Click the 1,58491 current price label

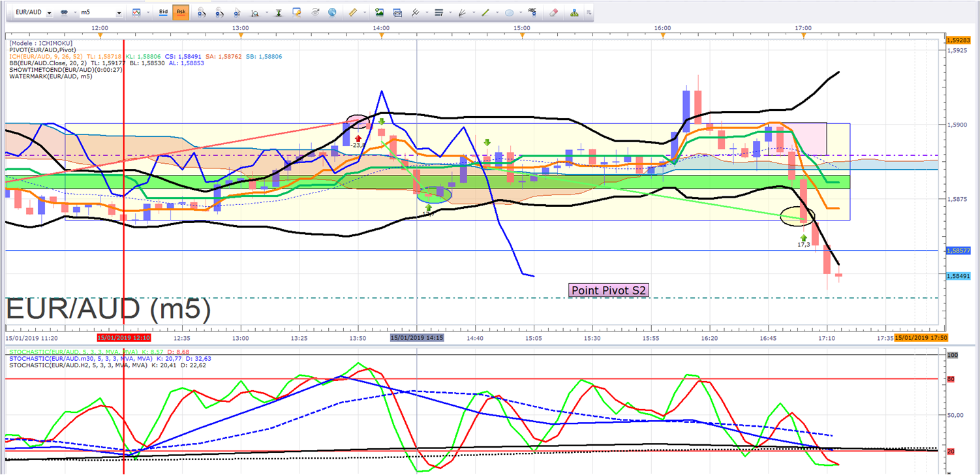tap(958, 276)
